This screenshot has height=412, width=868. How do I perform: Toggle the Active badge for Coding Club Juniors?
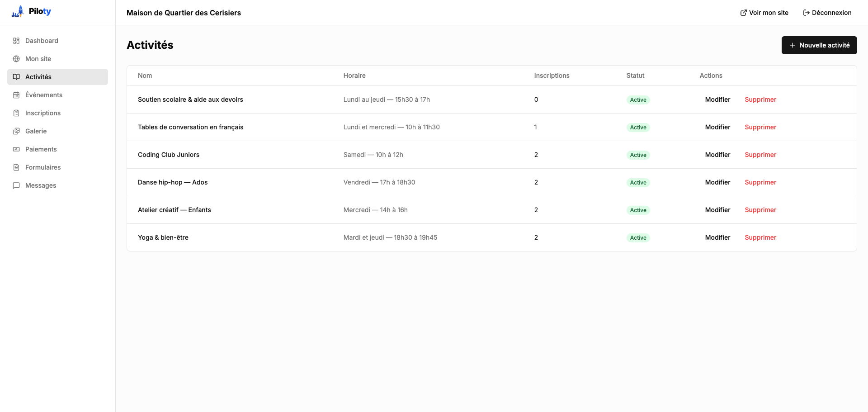pos(638,155)
